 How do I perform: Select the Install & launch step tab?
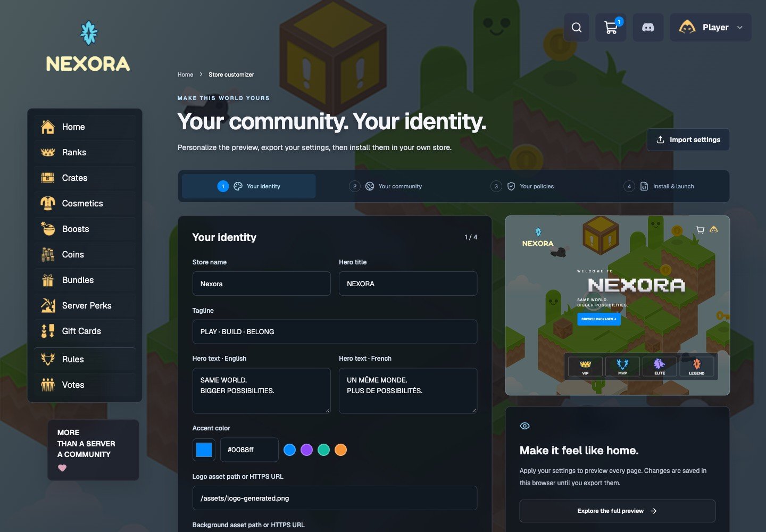[x=659, y=186]
